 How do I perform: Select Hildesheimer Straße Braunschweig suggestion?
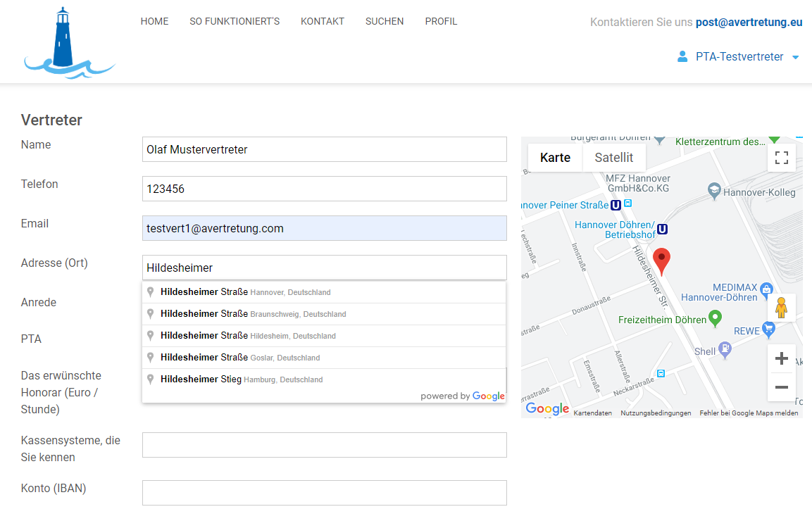click(324, 314)
